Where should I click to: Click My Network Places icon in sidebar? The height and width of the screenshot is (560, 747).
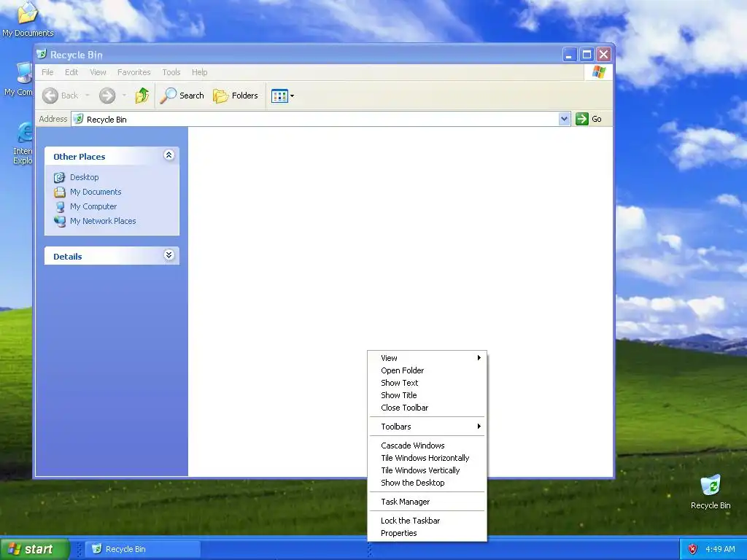coord(60,222)
